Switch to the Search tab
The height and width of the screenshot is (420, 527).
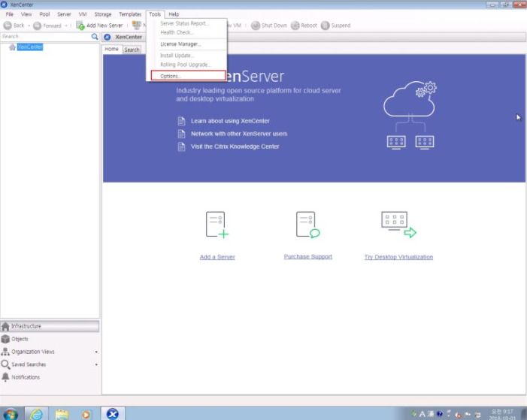(x=132, y=50)
